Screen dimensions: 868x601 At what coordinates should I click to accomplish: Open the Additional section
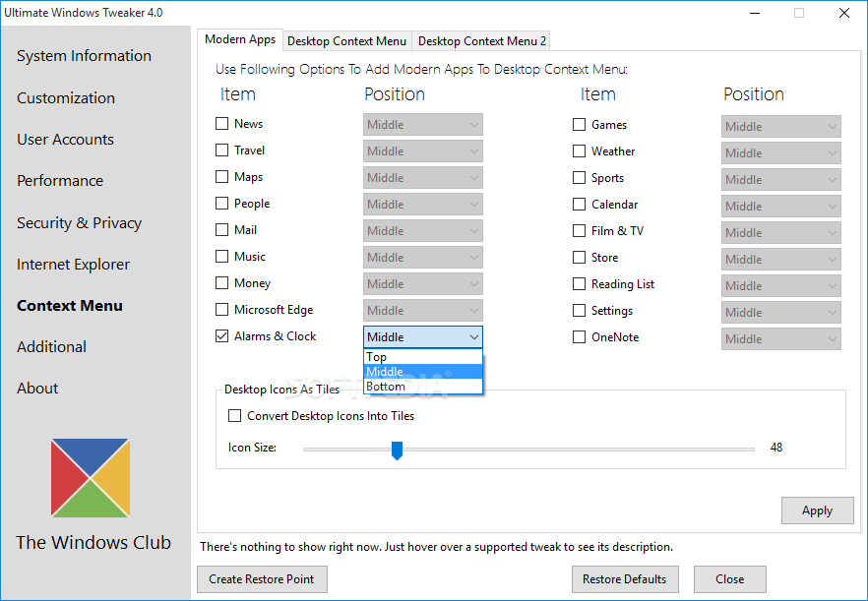click(51, 347)
